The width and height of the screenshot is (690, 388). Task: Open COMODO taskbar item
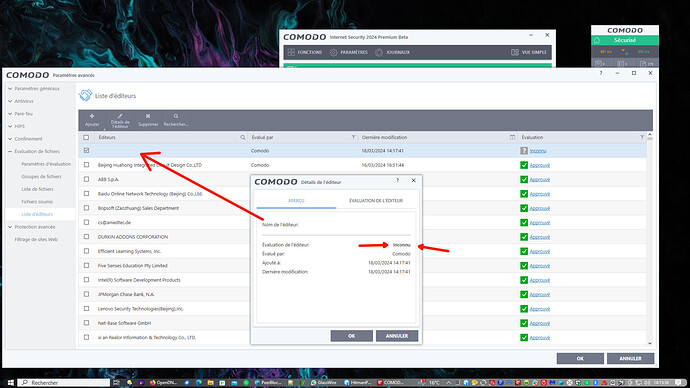391,383
